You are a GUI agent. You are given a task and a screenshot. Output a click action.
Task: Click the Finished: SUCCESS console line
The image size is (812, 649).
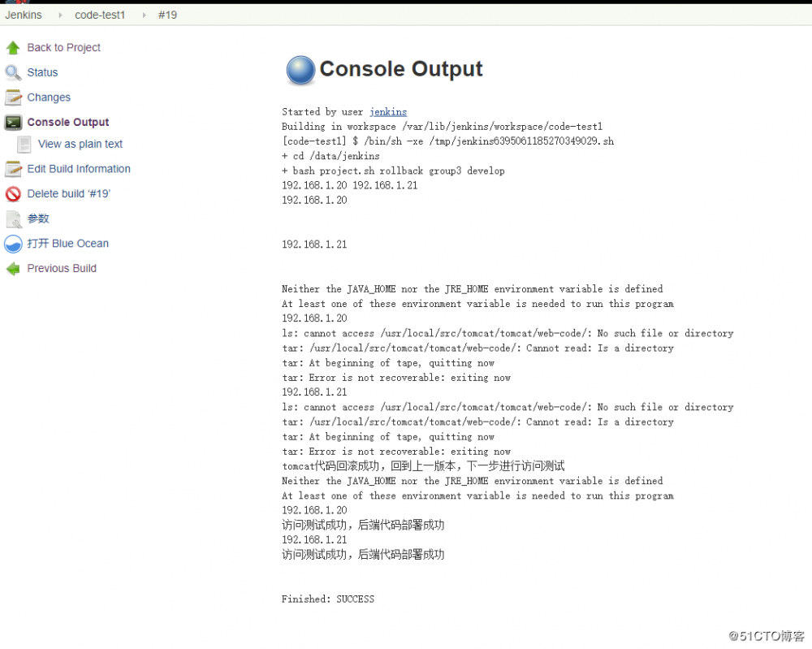pyautogui.click(x=328, y=599)
